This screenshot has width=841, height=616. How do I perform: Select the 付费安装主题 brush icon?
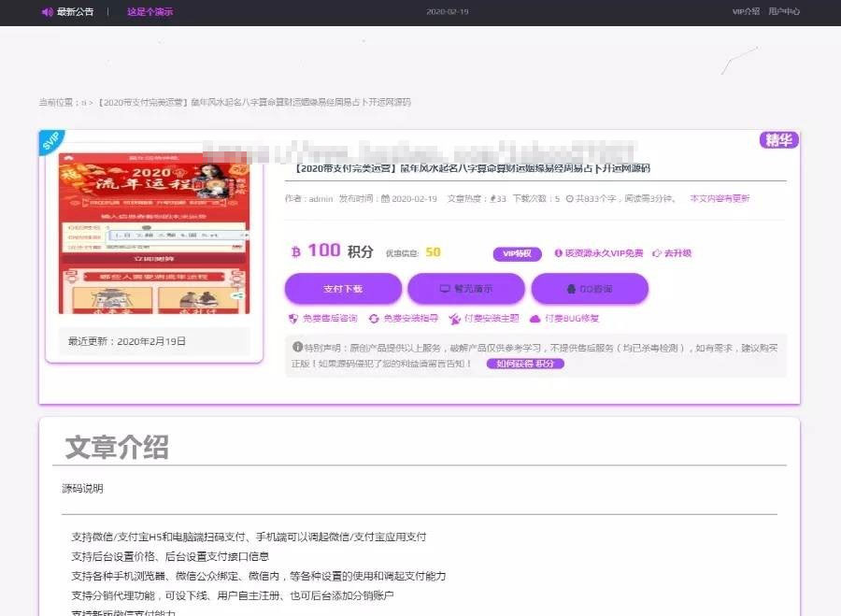[x=456, y=318]
